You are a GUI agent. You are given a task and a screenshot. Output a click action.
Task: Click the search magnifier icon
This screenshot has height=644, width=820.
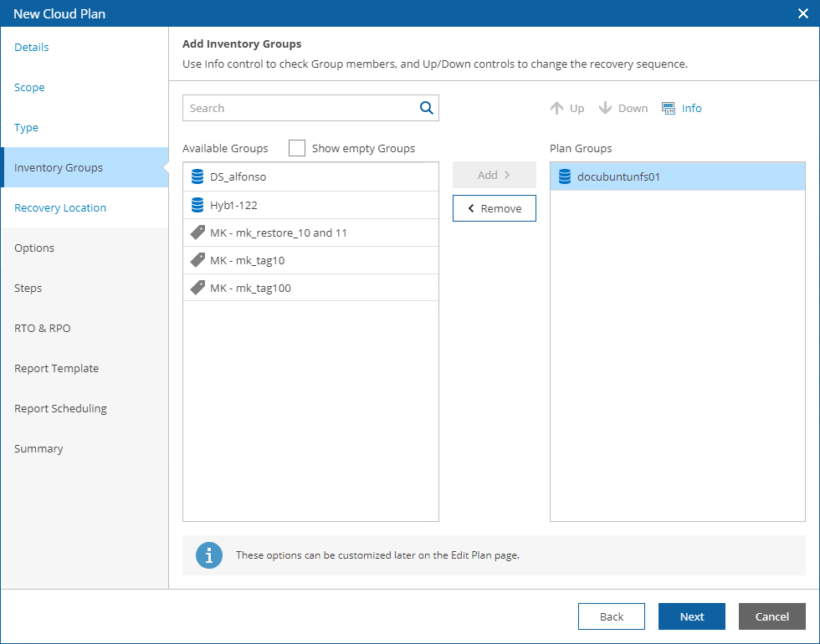tap(426, 108)
